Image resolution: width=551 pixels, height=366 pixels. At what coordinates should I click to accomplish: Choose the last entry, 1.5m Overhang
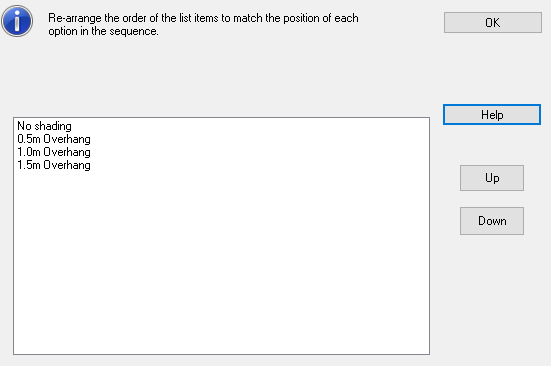coord(54,165)
